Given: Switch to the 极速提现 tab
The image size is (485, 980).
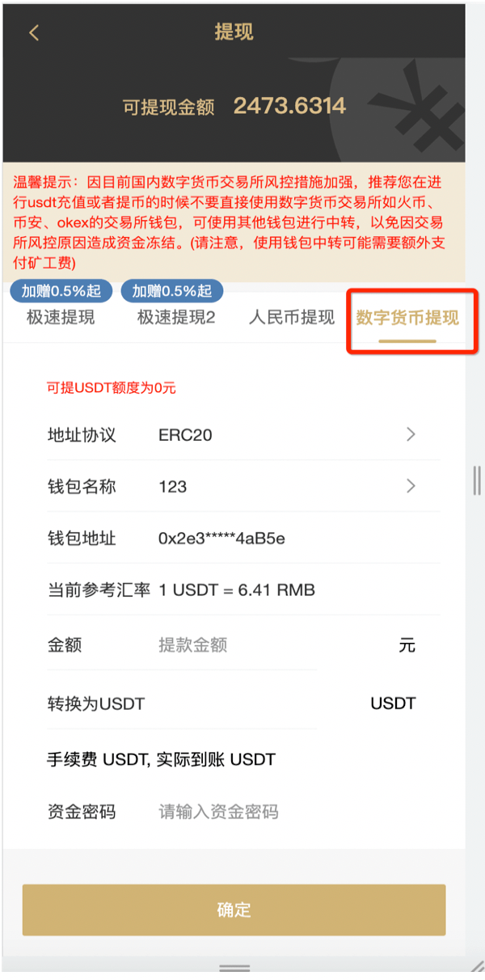Looking at the screenshot, I should tap(61, 317).
